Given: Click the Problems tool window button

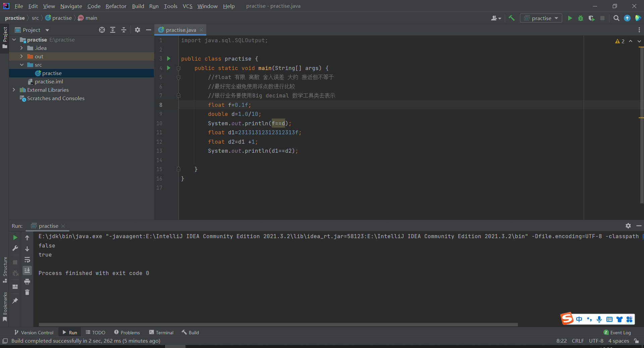Looking at the screenshot, I should click(x=127, y=332).
